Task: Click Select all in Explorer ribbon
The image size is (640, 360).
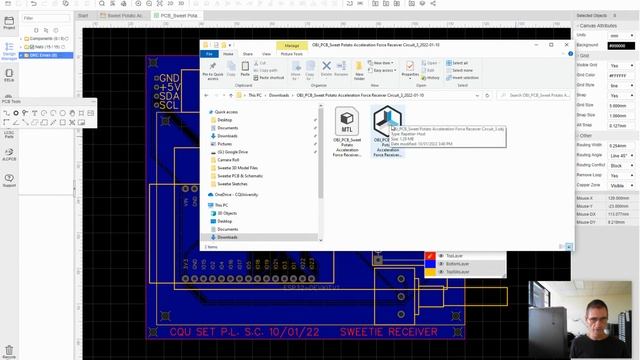Action: 457,63
